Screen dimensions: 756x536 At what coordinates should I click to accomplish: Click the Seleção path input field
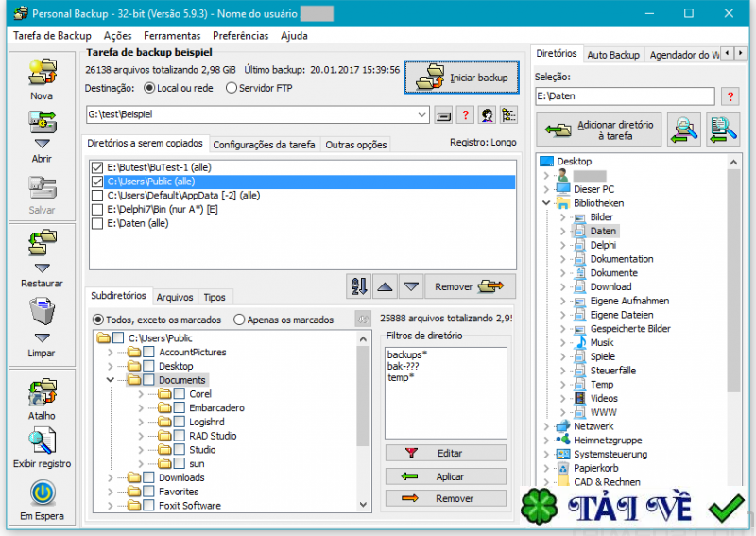[625, 96]
